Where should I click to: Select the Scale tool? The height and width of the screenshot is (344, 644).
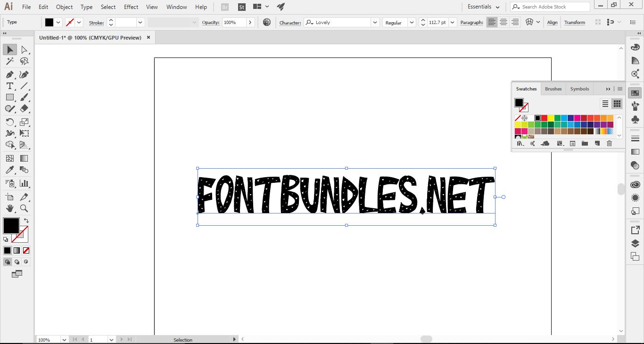coord(24,122)
